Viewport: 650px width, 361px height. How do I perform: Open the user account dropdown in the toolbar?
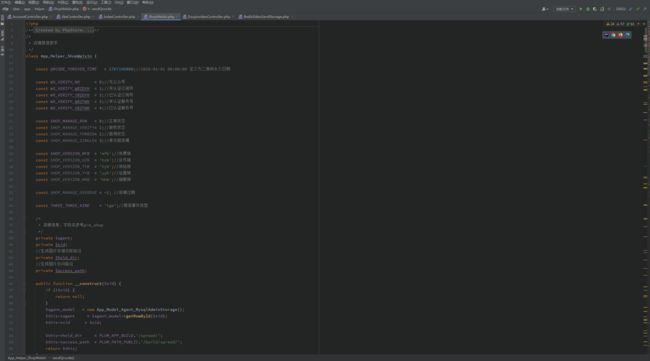click(545, 9)
